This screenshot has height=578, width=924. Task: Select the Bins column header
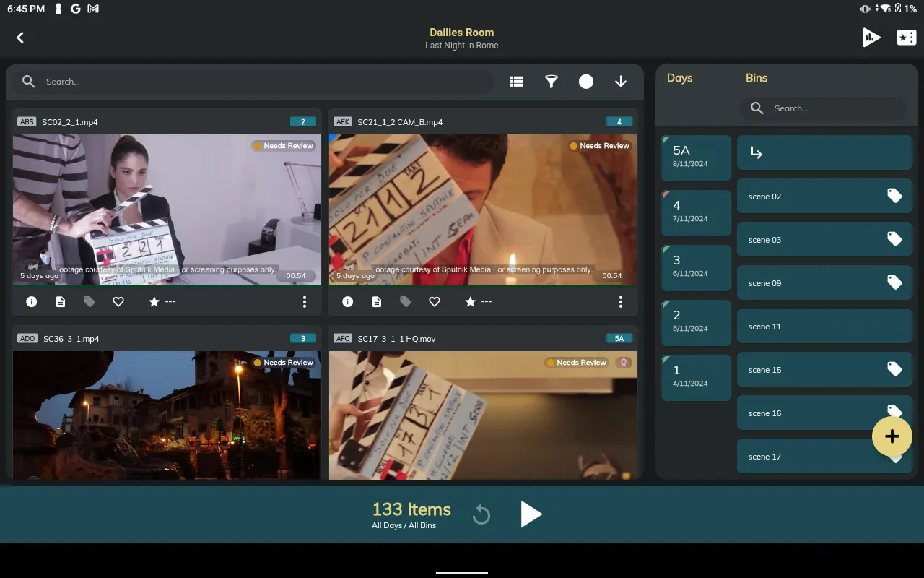tap(757, 78)
